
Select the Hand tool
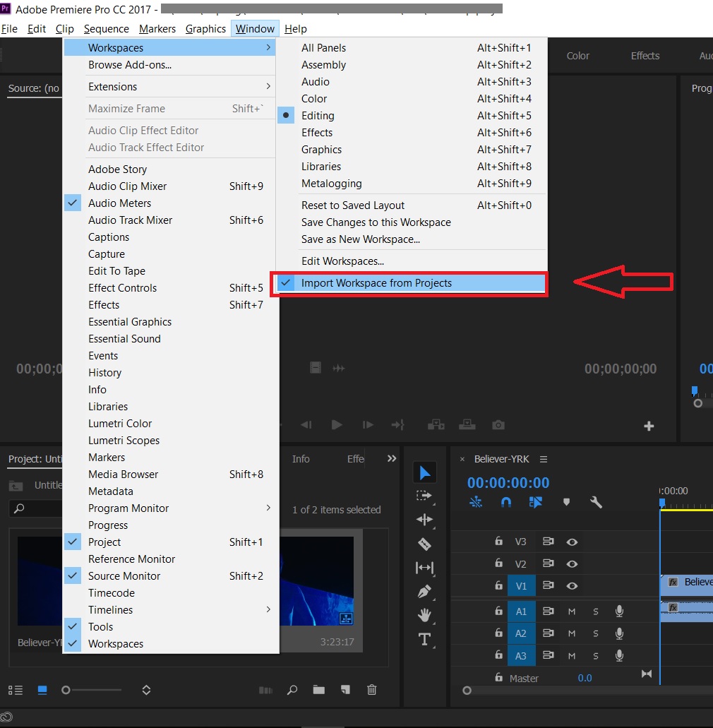425,616
